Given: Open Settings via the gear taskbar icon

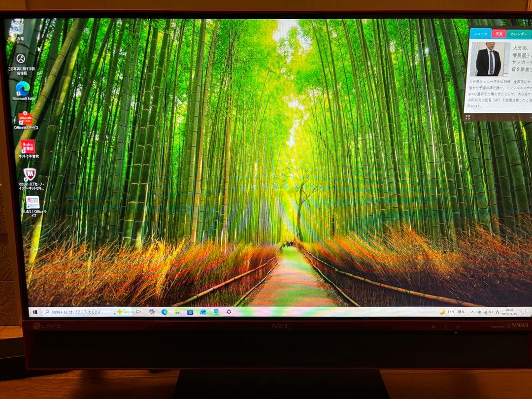Looking at the screenshot, I should point(229,312).
